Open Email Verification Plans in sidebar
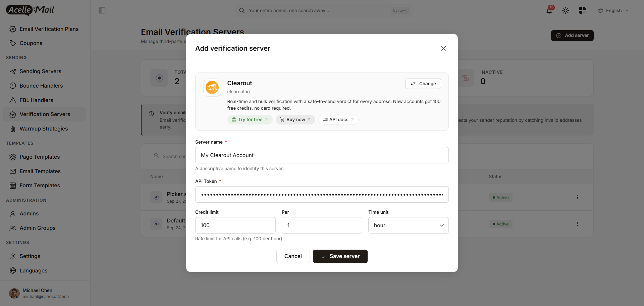This screenshot has width=644, height=306. [44, 29]
